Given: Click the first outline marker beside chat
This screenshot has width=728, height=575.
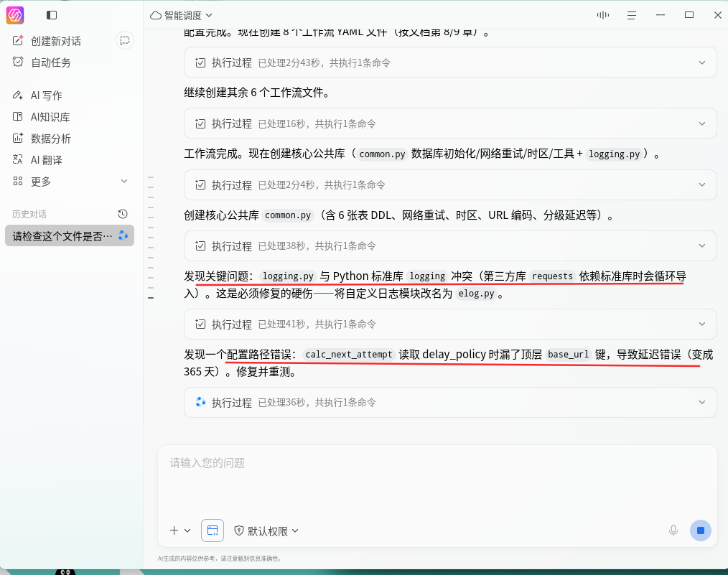Looking at the screenshot, I should (151, 177).
